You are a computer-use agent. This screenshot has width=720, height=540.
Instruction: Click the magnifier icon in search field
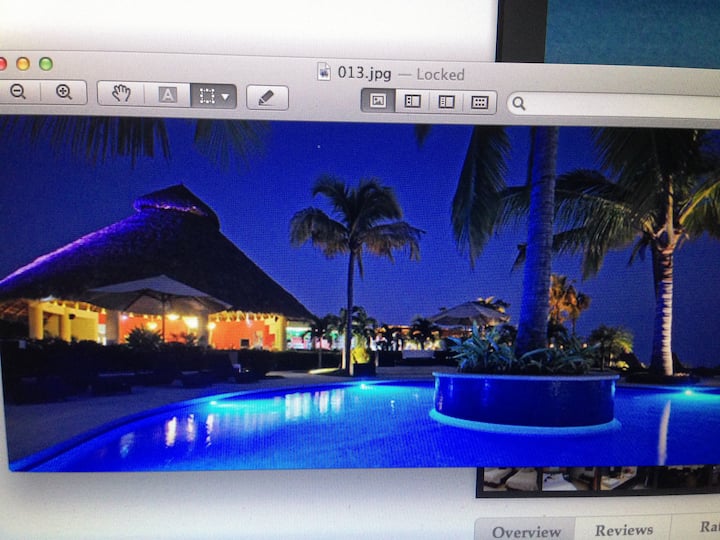point(519,103)
